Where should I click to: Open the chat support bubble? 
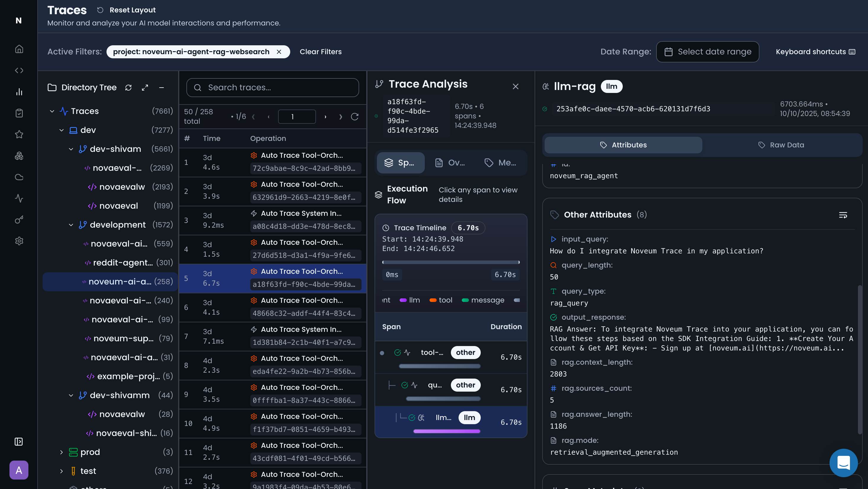point(843,462)
